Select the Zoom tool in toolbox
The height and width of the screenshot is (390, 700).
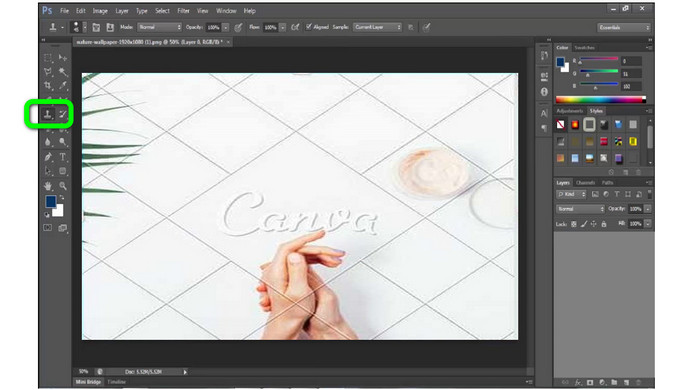point(63,186)
